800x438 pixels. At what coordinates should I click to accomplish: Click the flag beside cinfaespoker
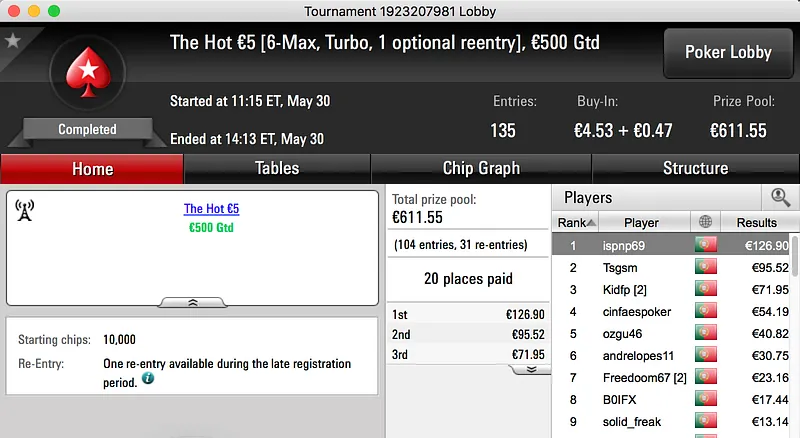pyautogui.click(x=706, y=311)
